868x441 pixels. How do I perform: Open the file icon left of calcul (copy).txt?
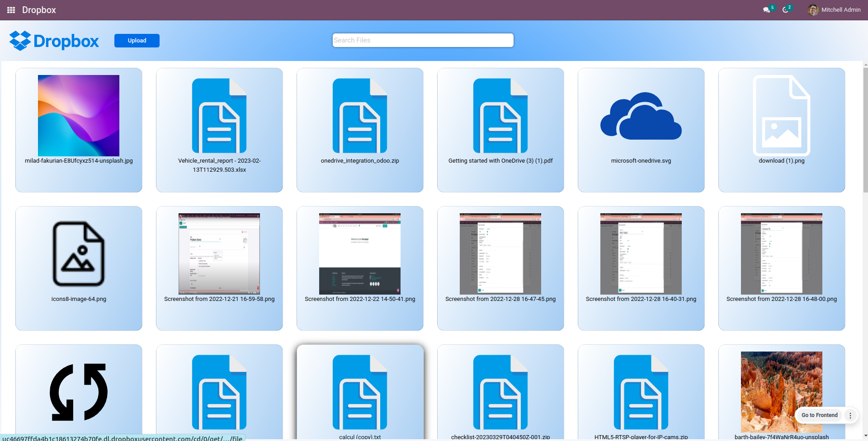219,392
